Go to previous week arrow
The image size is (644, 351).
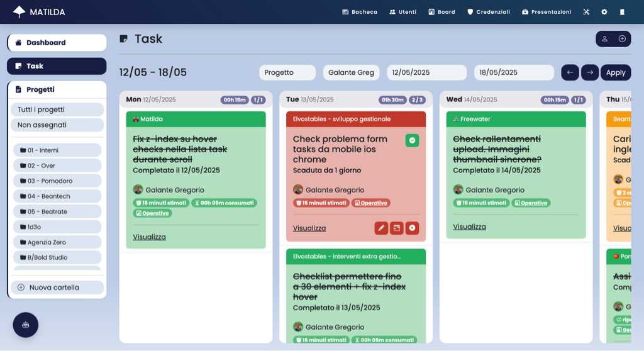coord(570,72)
